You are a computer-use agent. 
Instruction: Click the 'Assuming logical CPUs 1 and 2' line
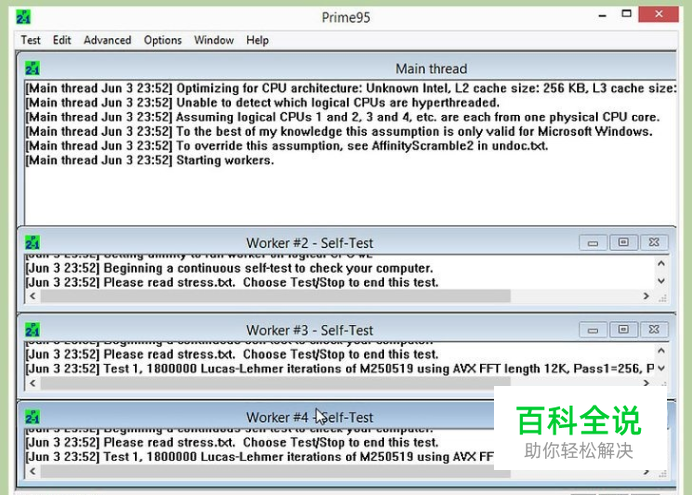pos(342,117)
